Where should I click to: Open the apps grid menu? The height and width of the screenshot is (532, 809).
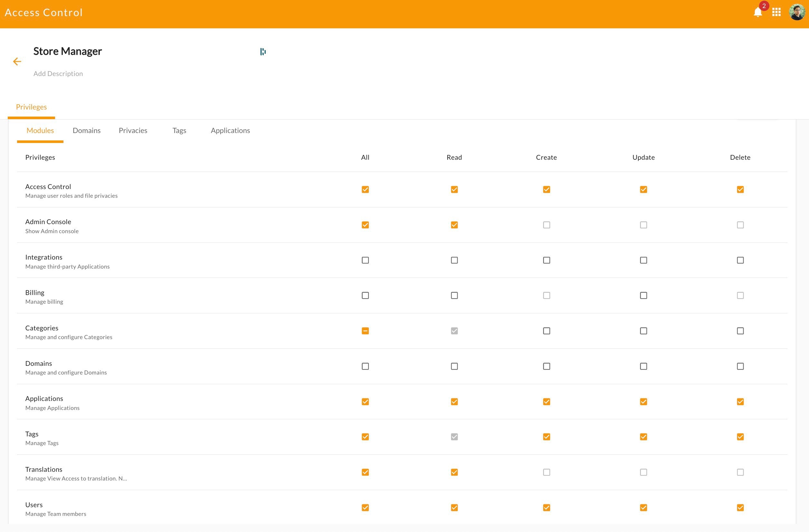tap(776, 13)
